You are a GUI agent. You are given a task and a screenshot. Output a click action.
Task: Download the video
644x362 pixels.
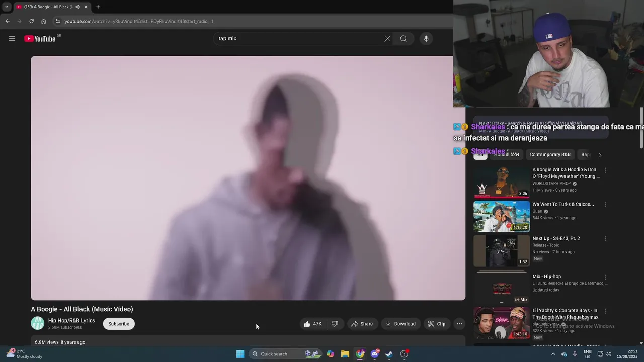click(x=400, y=324)
